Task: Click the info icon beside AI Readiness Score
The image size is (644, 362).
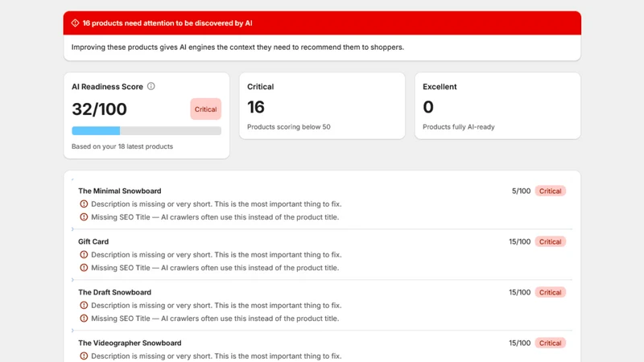Action: pyautogui.click(x=151, y=86)
